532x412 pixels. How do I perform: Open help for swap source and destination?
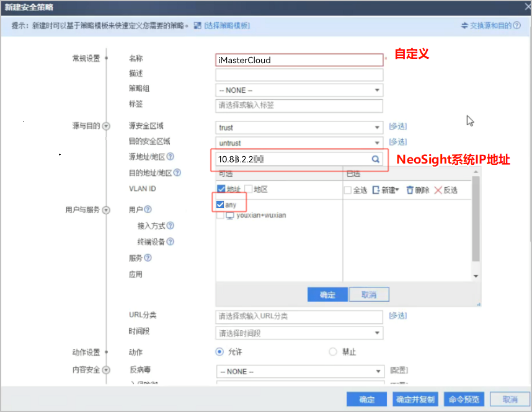coord(516,25)
